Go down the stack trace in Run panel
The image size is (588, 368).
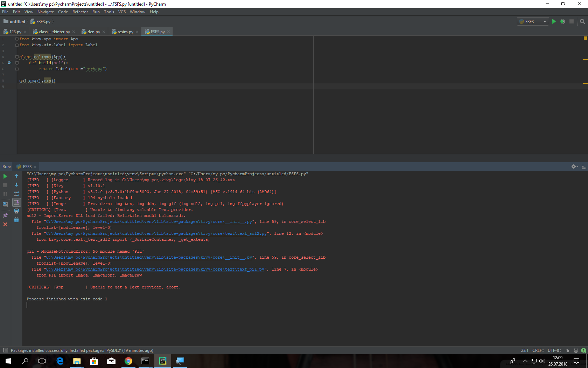[x=16, y=185]
